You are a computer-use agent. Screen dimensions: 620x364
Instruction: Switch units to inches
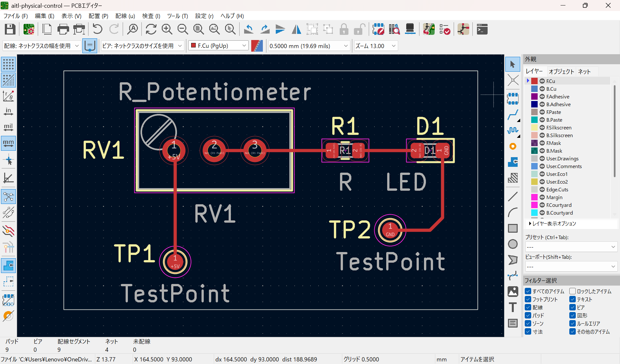click(x=8, y=111)
